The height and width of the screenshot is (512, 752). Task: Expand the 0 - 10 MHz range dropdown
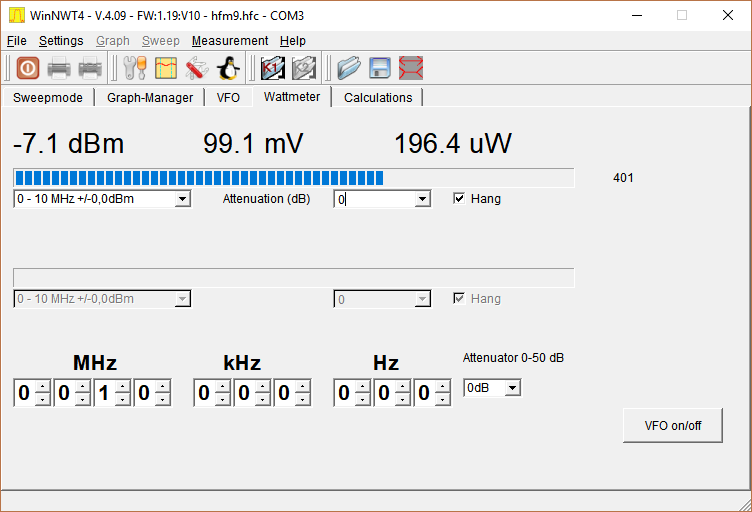pyautogui.click(x=182, y=199)
